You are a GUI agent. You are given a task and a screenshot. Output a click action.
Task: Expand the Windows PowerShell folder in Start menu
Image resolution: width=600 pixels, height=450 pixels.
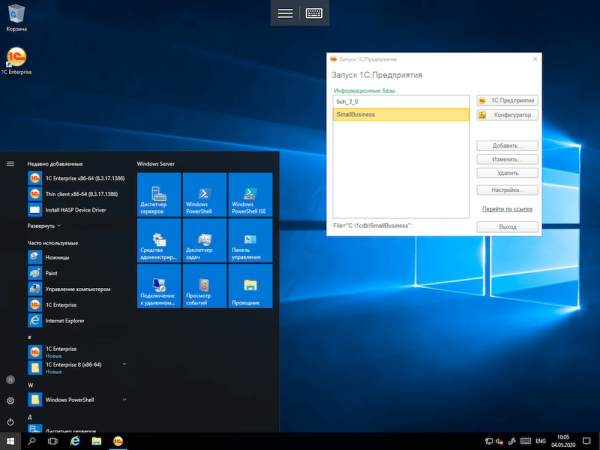tap(124, 398)
